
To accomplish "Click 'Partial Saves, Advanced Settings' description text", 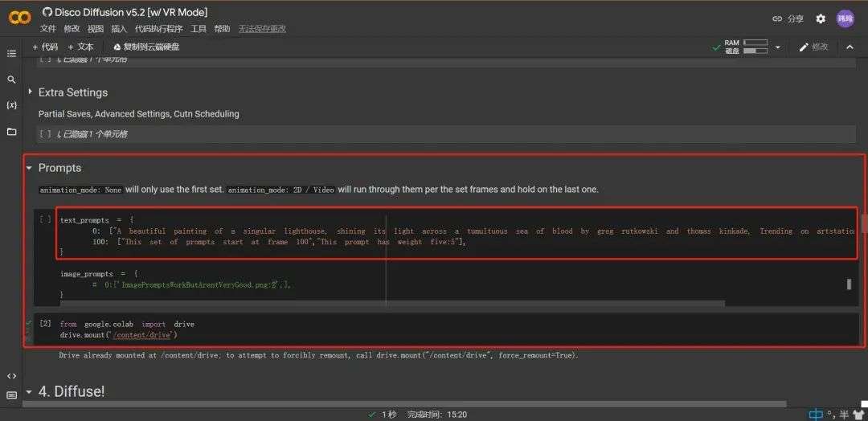I will (138, 114).
